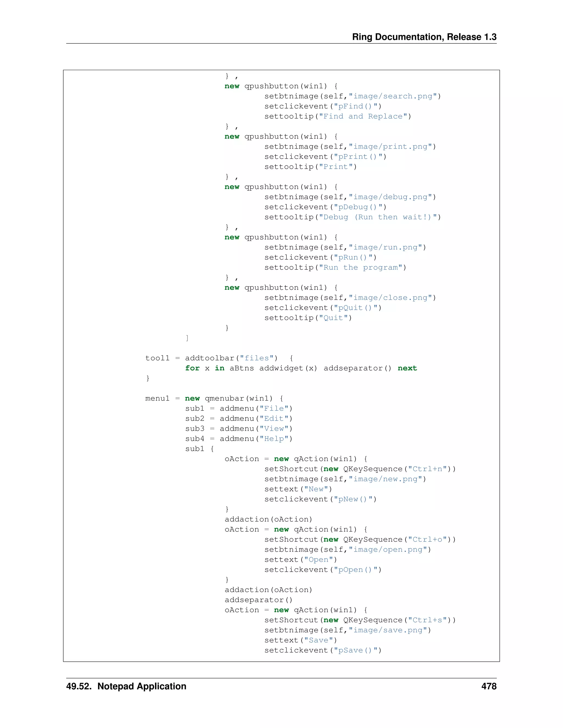Click the 'Ring Documentation, Release 1.3' header
This screenshot has width=563, height=728.
[x=424, y=37]
